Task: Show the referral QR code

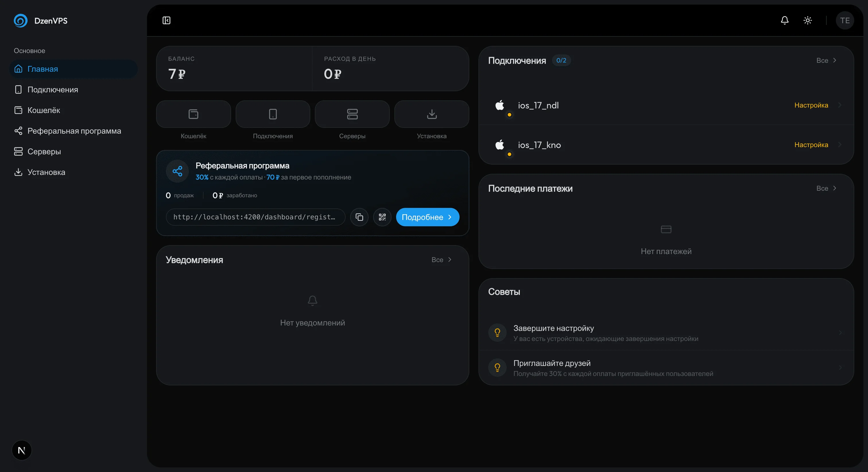Action: coord(382,217)
